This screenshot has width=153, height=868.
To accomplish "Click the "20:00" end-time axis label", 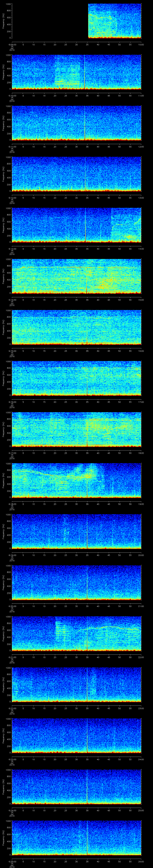I will [x=141, y=555].
